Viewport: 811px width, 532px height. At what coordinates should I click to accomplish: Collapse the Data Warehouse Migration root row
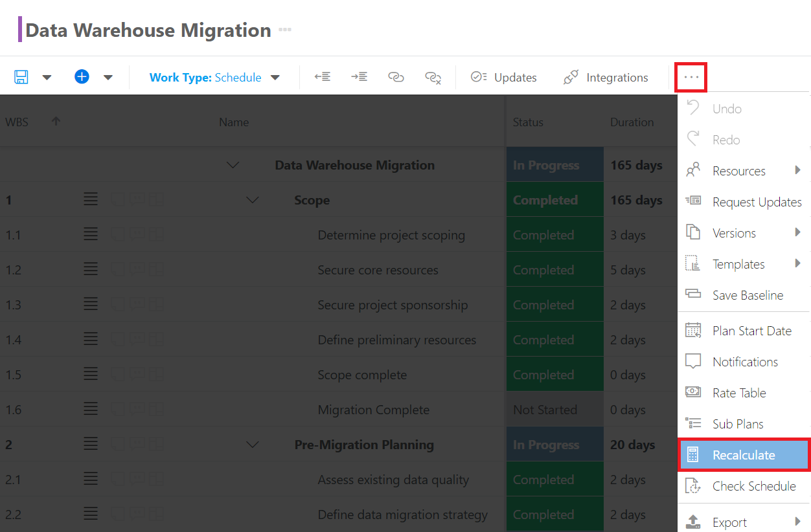point(233,165)
